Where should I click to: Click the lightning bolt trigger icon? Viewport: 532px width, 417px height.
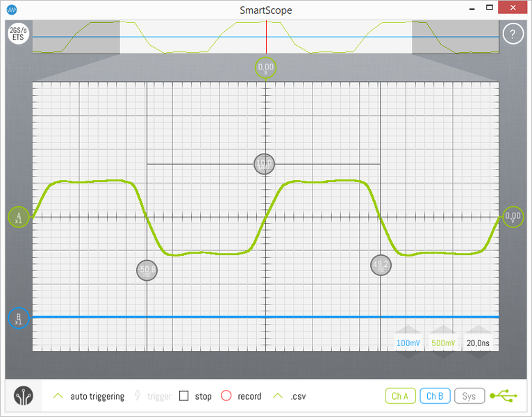pyautogui.click(x=138, y=396)
